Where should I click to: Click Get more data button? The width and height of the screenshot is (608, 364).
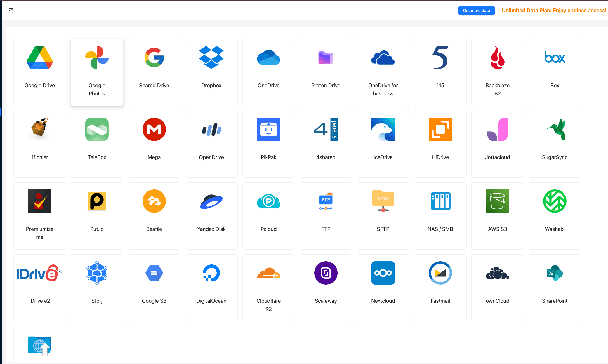click(x=477, y=10)
